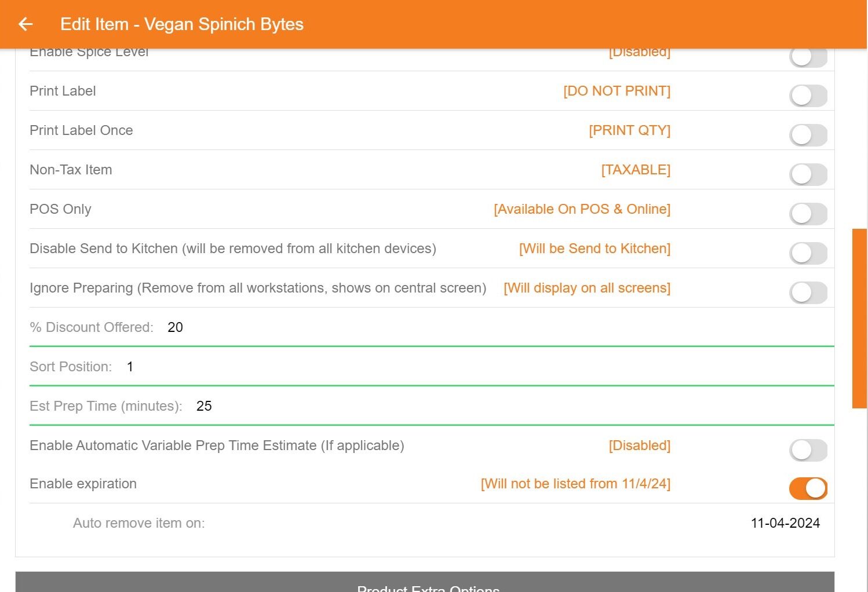Toggle Non-Tax Item switch
The width and height of the screenshot is (868, 592).
[x=808, y=174]
